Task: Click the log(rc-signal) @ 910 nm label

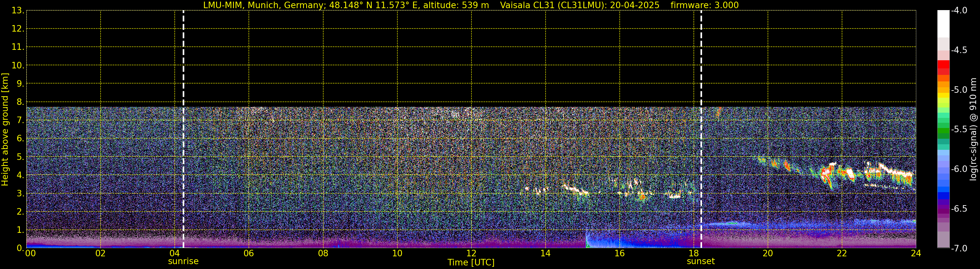Action: (x=973, y=130)
